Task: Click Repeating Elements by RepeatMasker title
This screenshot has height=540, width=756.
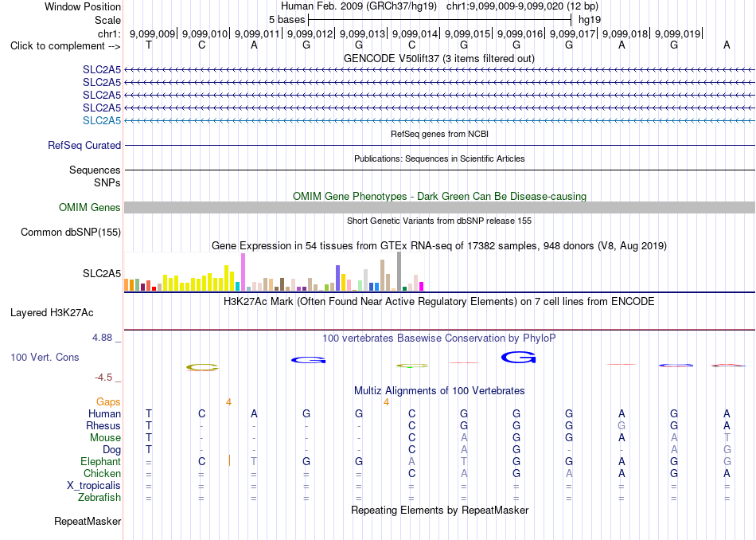Action: coord(439,510)
